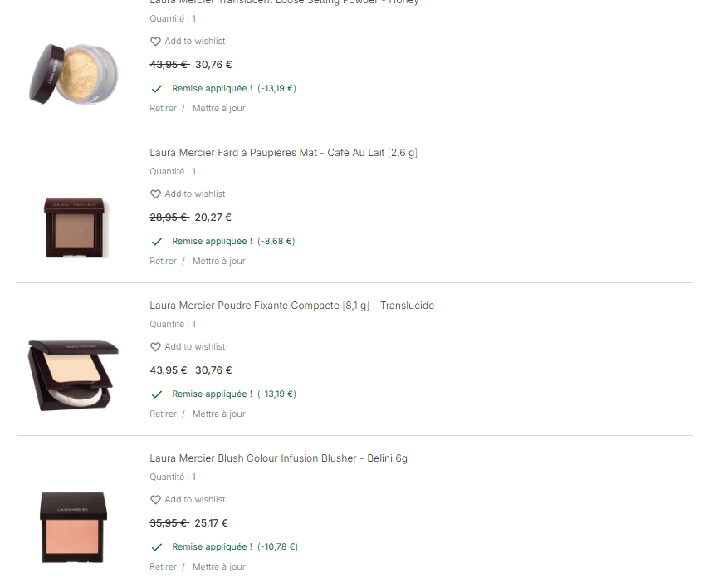Remove Poudre Fixante Compacte Translucide item

pyautogui.click(x=163, y=414)
